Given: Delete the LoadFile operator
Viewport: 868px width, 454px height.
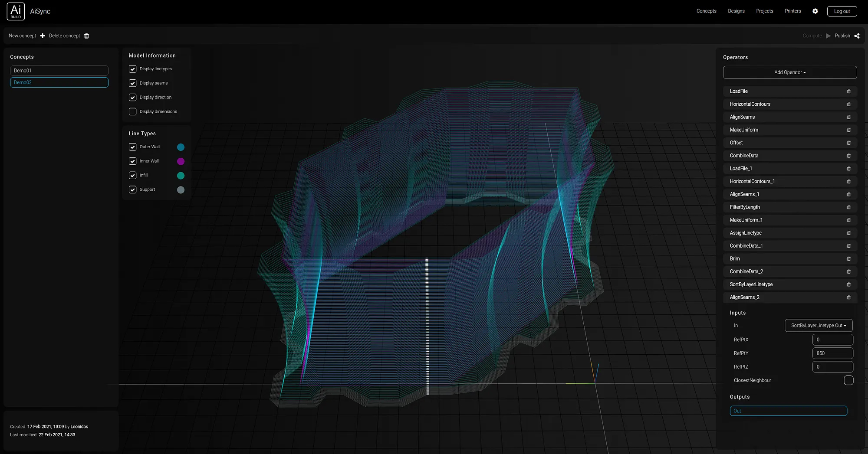Looking at the screenshot, I should (849, 91).
